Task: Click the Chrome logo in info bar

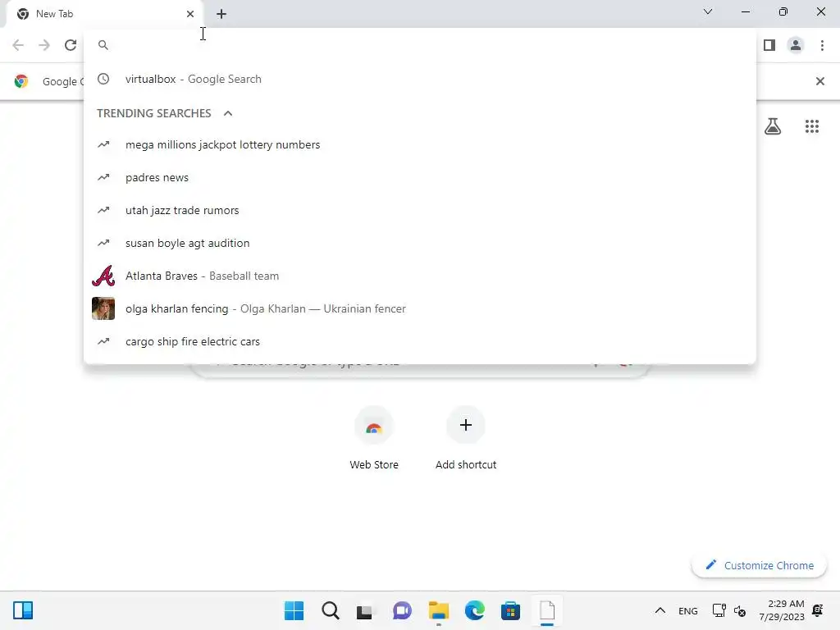Action: tap(21, 81)
